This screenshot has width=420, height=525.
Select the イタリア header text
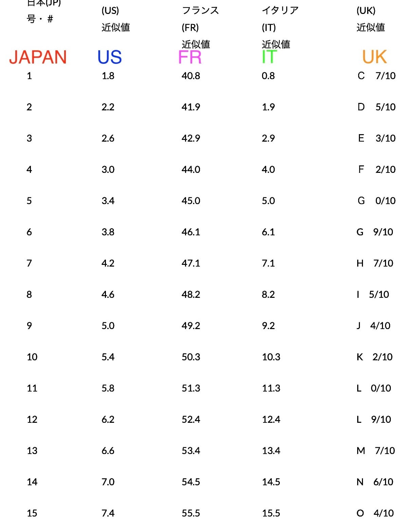pyautogui.click(x=280, y=11)
